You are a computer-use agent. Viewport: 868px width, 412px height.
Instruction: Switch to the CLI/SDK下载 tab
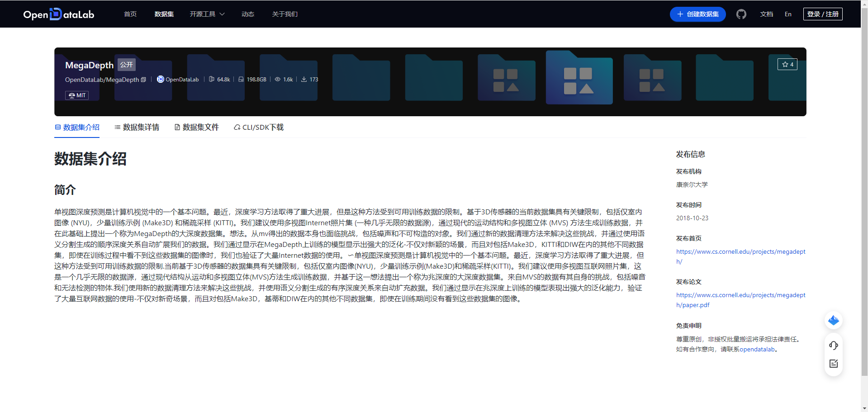point(259,128)
